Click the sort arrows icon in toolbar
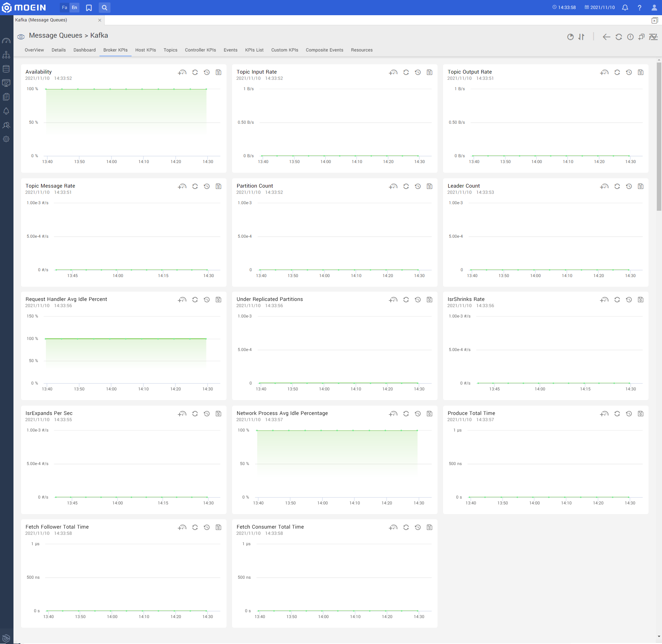Image resolution: width=662 pixels, height=644 pixels. coord(582,37)
